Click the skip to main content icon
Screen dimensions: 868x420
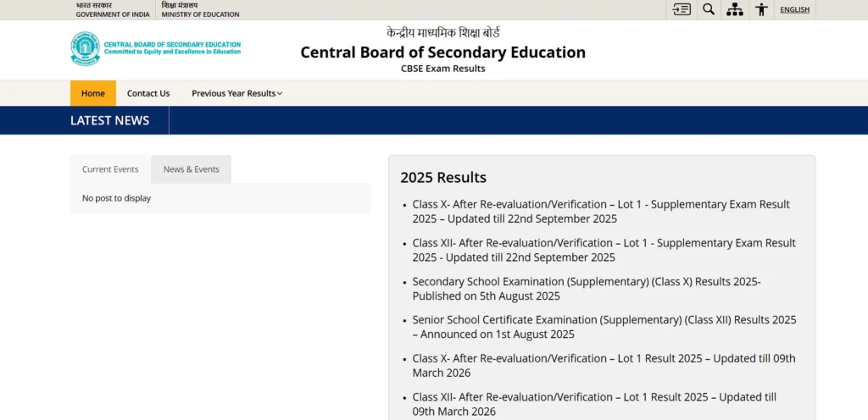(x=682, y=9)
